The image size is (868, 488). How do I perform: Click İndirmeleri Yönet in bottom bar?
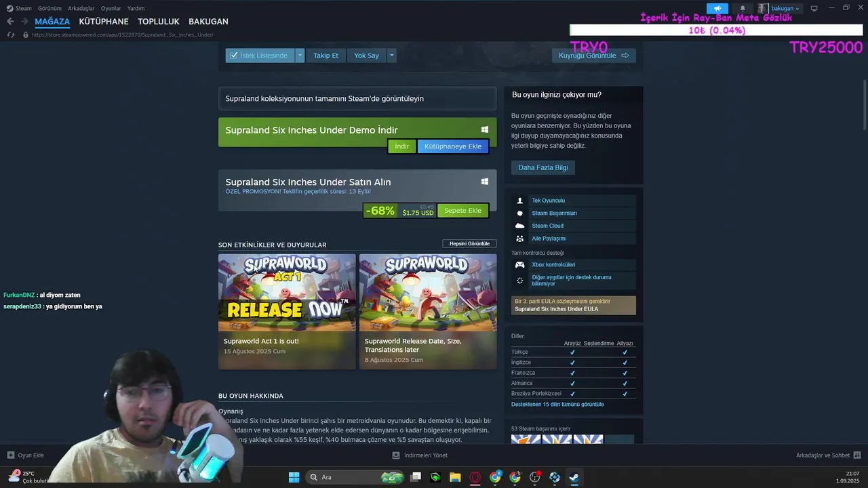[x=426, y=455]
